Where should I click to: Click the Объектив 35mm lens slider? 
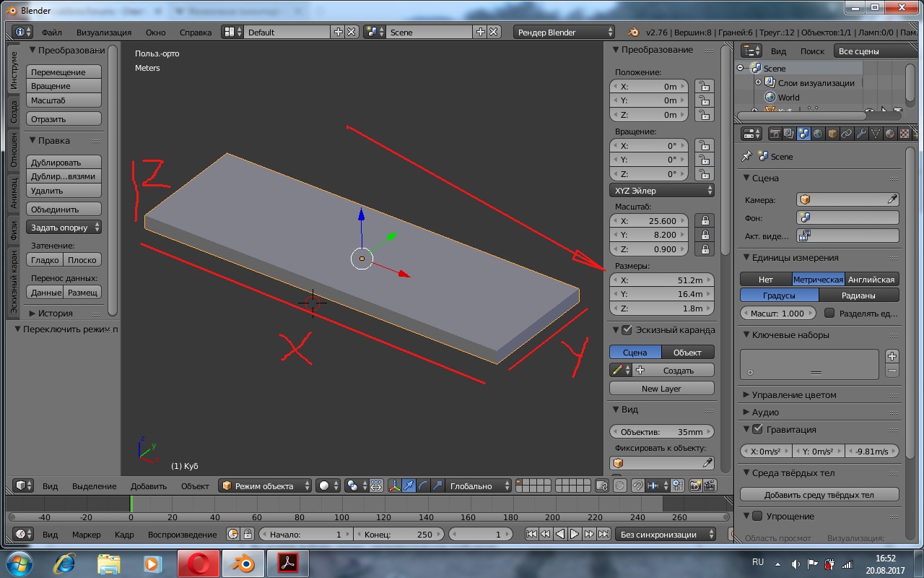pyautogui.click(x=661, y=432)
